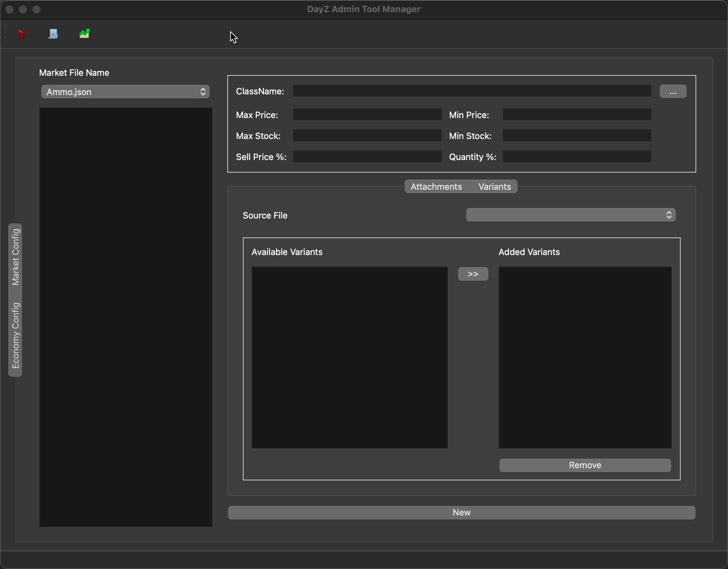Open the Market Config side tab

[16, 257]
